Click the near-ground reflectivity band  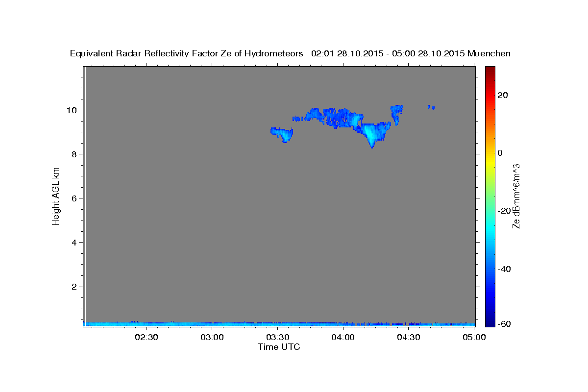[280, 324]
